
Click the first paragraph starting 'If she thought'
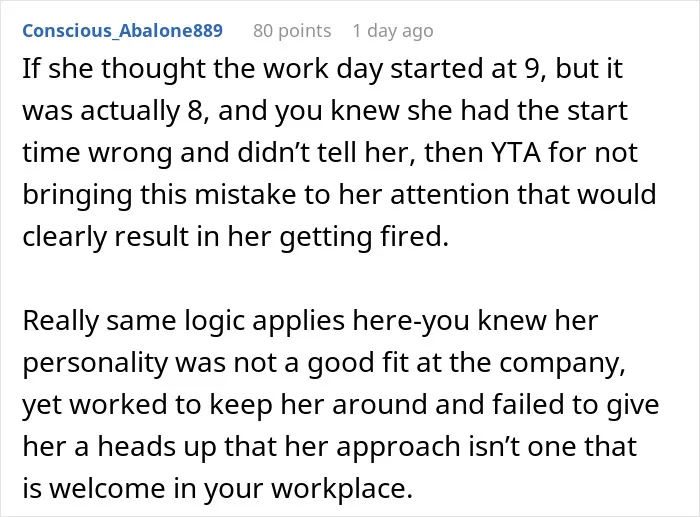tap(339, 152)
